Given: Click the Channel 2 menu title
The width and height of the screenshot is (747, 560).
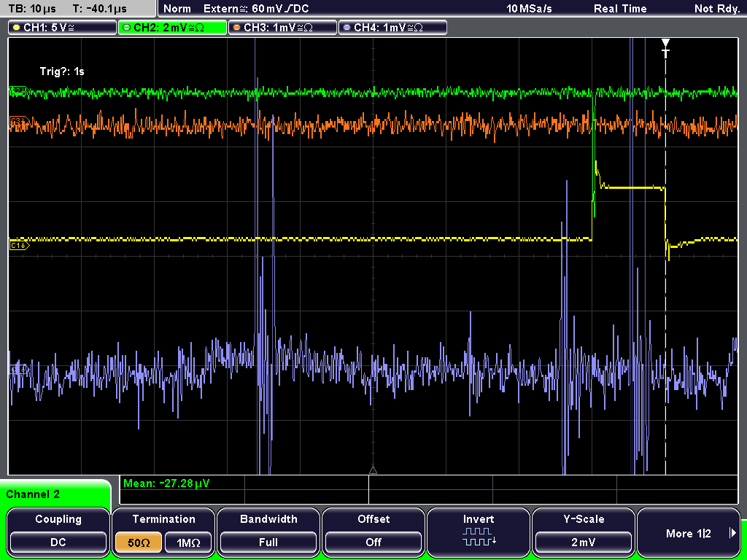Looking at the screenshot, I should [x=33, y=494].
